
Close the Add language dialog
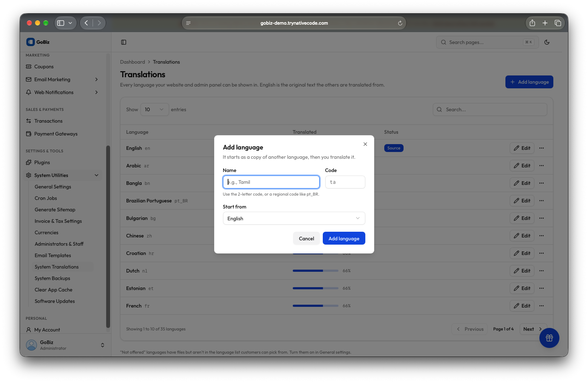[365, 144]
